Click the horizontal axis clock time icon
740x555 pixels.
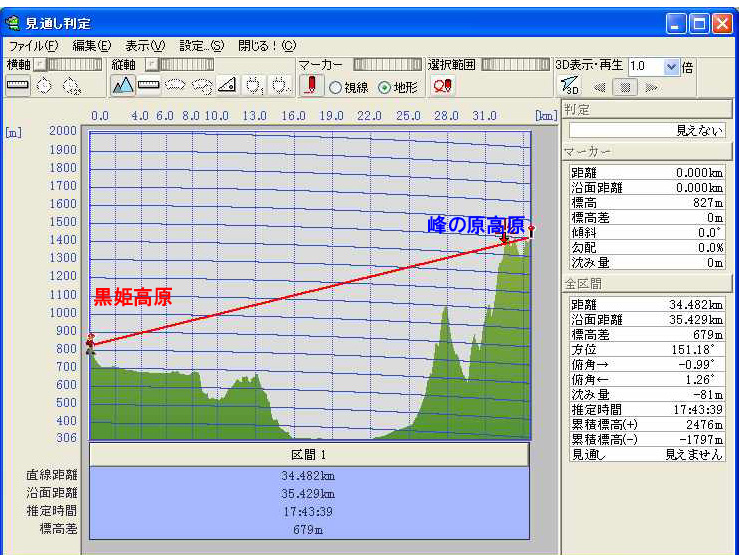44,86
